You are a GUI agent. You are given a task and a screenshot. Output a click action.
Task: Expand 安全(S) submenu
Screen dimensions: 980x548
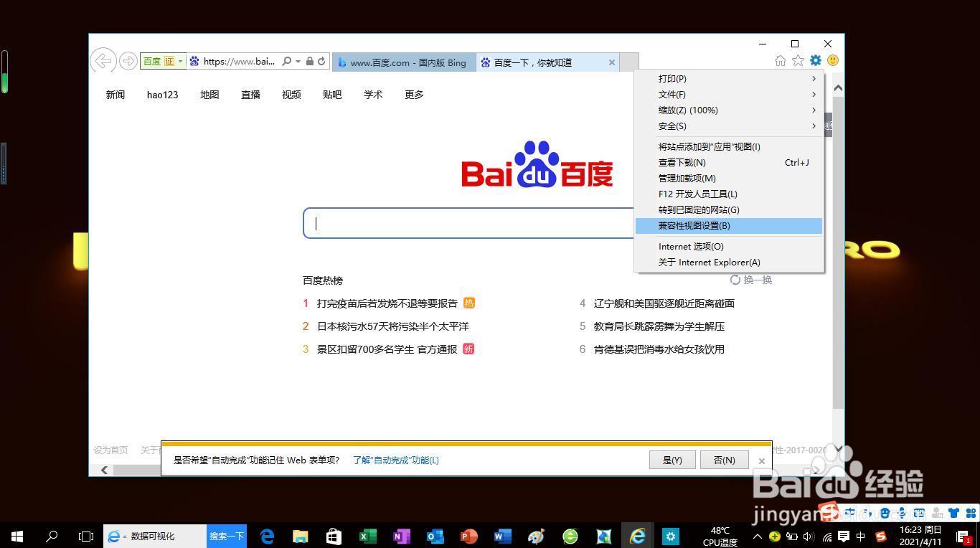click(729, 126)
